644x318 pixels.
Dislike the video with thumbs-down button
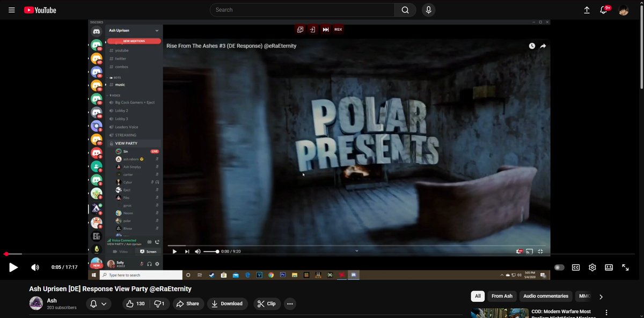click(x=159, y=303)
